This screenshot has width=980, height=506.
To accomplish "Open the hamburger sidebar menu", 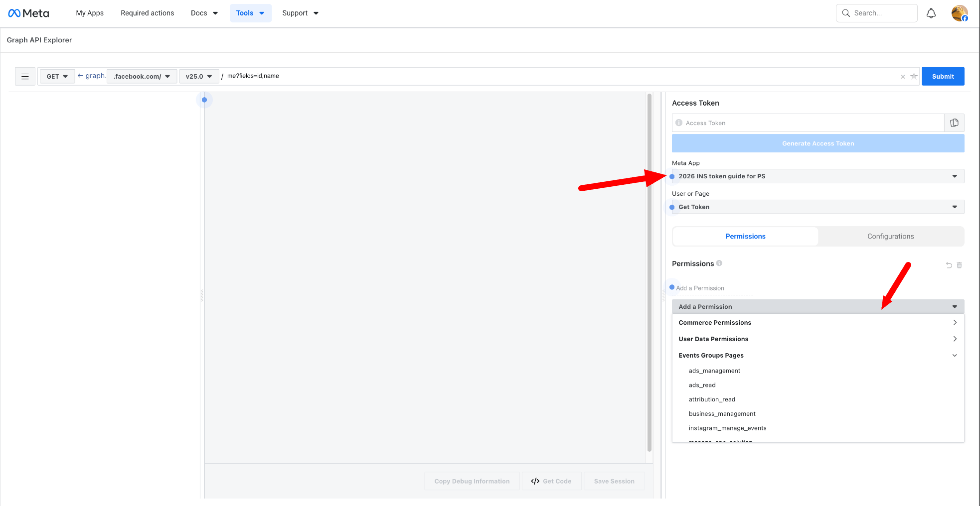I will [x=25, y=76].
